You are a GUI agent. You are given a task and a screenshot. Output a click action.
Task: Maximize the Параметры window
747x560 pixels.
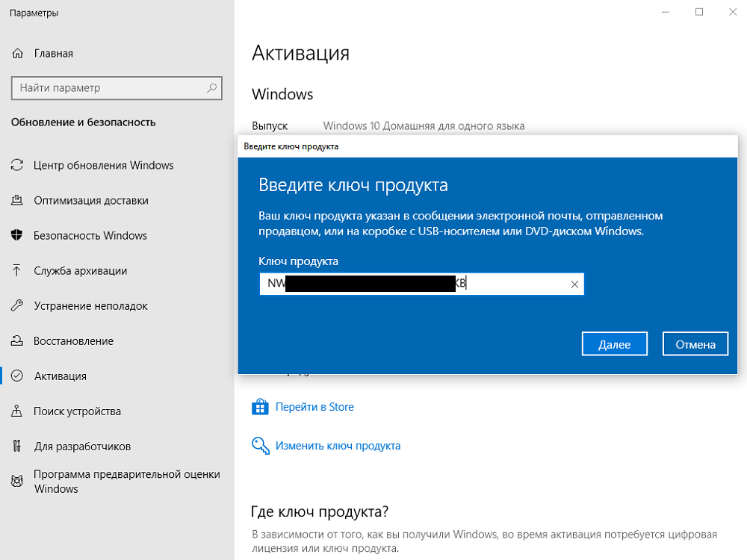pos(699,13)
